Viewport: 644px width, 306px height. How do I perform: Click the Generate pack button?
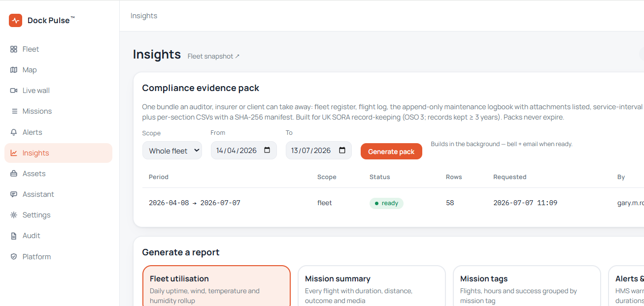391,152
